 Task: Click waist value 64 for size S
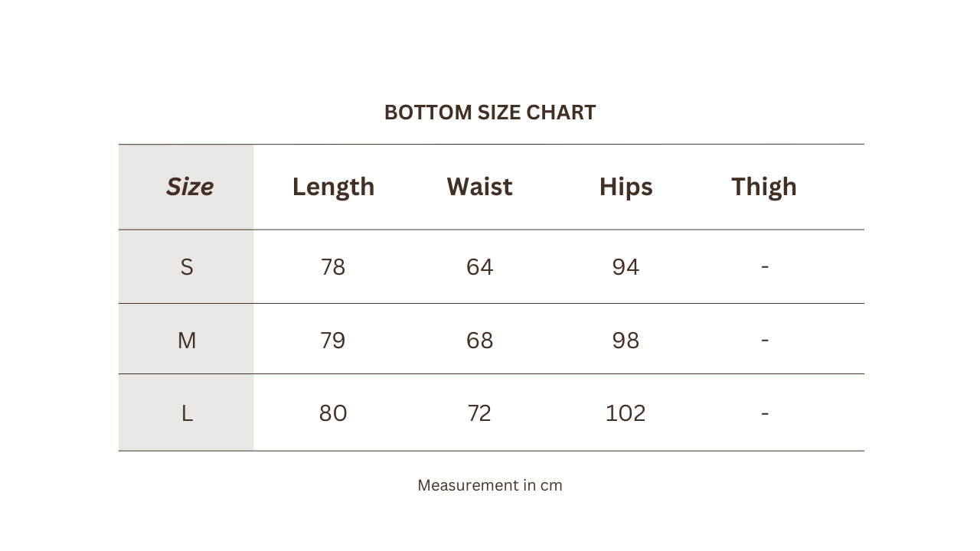(479, 267)
